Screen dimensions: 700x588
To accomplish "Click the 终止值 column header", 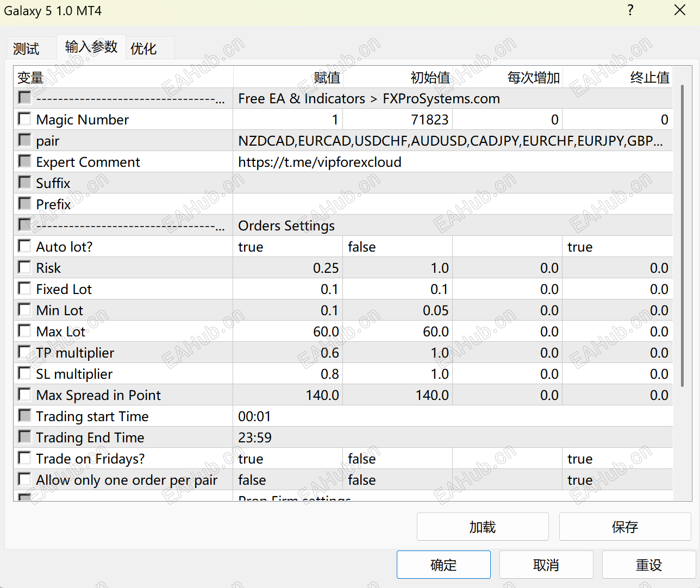I will [x=618, y=78].
